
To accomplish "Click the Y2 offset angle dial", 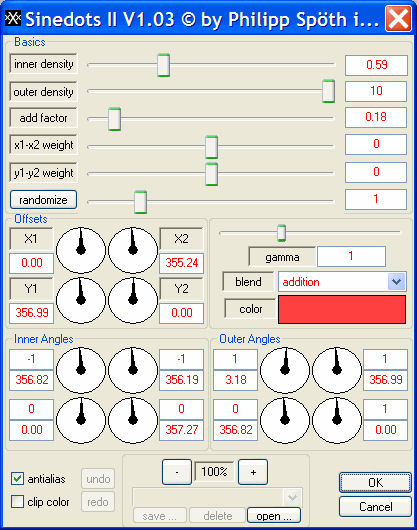I will tap(133, 300).
